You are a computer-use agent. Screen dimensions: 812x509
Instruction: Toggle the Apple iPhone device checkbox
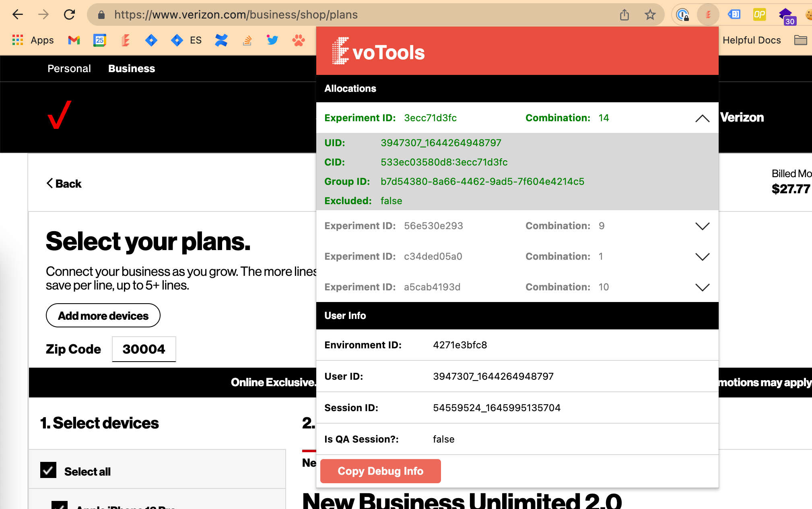[60, 505]
